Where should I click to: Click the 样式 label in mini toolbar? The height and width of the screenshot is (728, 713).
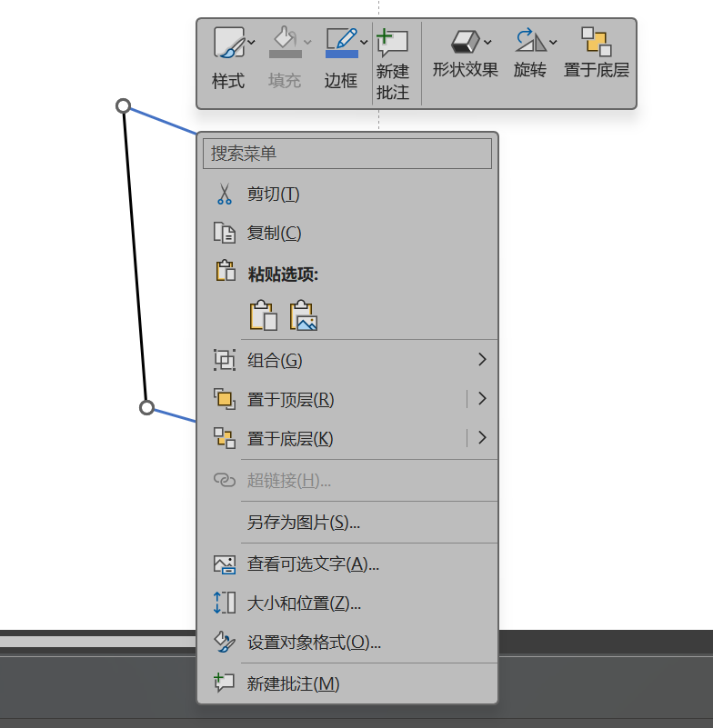click(x=228, y=81)
